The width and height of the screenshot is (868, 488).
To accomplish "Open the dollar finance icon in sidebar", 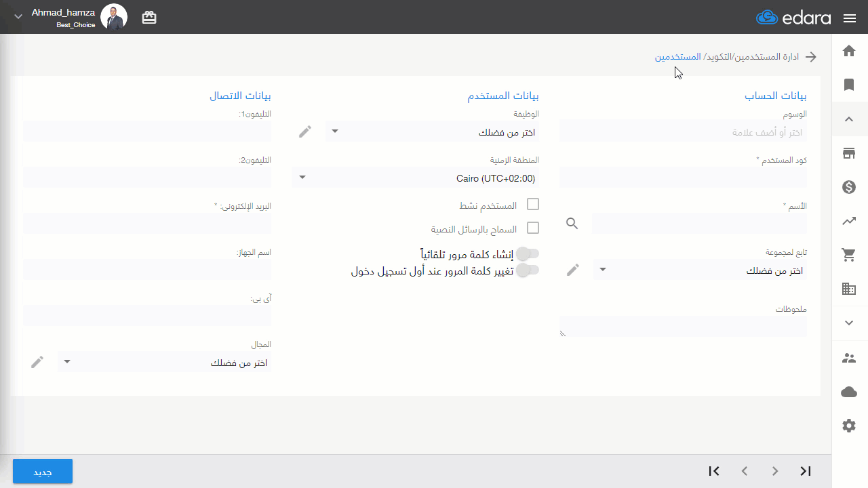I will [849, 187].
